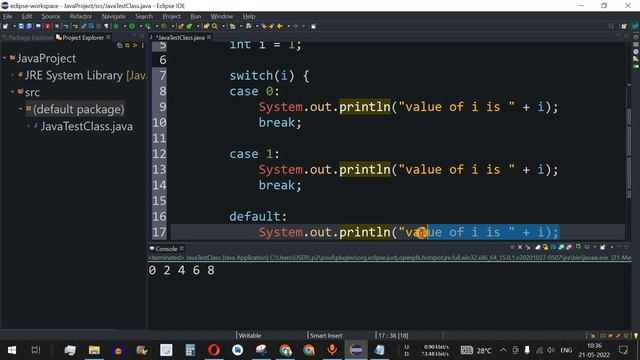The height and width of the screenshot is (360, 640).
Task: Click the 'Smart Insert' status bar entry
Action: coord(326,336)
